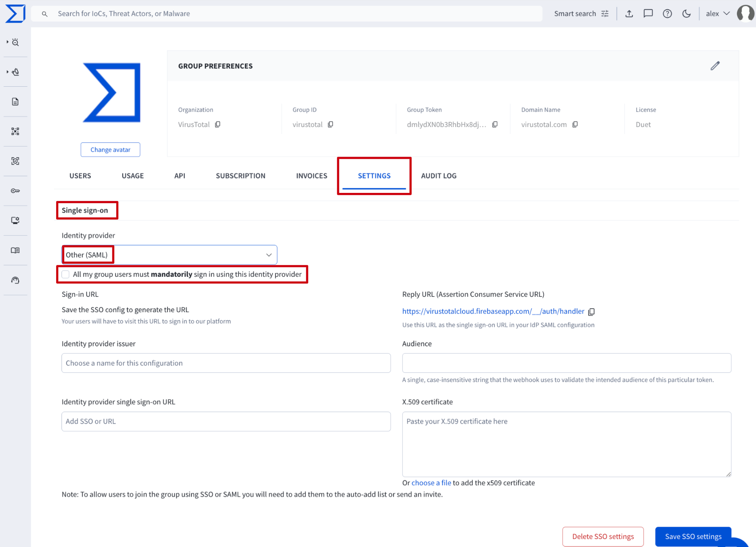Open the chat messages icon
This screenshot has width=756, height=547.
[x=648, y=14]
